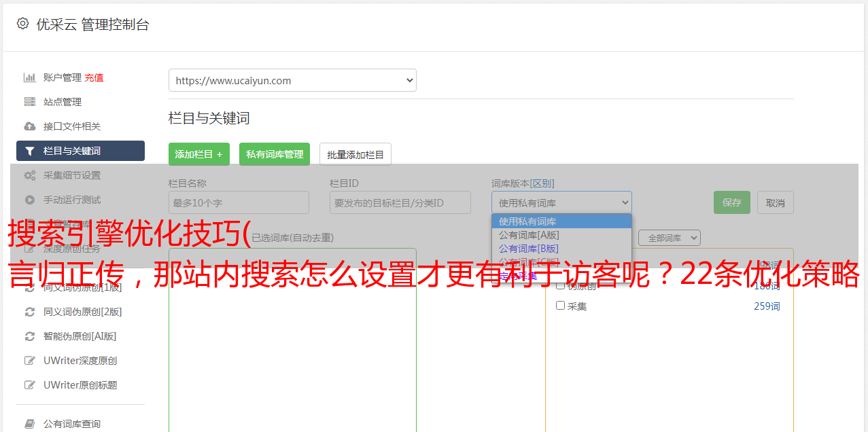Open UWriter原创标题 in the sidebar

pos(80,385)
